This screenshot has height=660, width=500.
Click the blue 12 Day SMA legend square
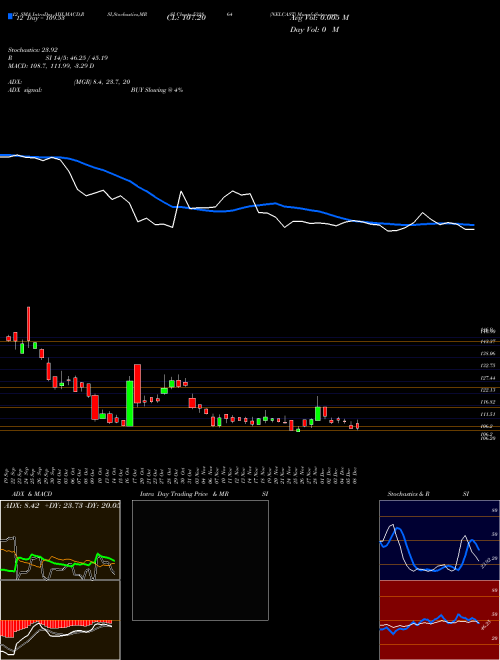[10, 16]
